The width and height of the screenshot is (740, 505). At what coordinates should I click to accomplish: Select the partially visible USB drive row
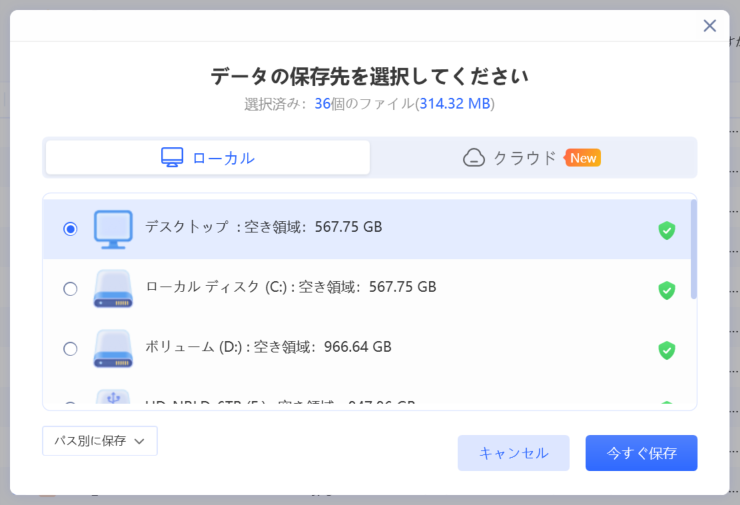pyautogui.click(x=300, y=402)
